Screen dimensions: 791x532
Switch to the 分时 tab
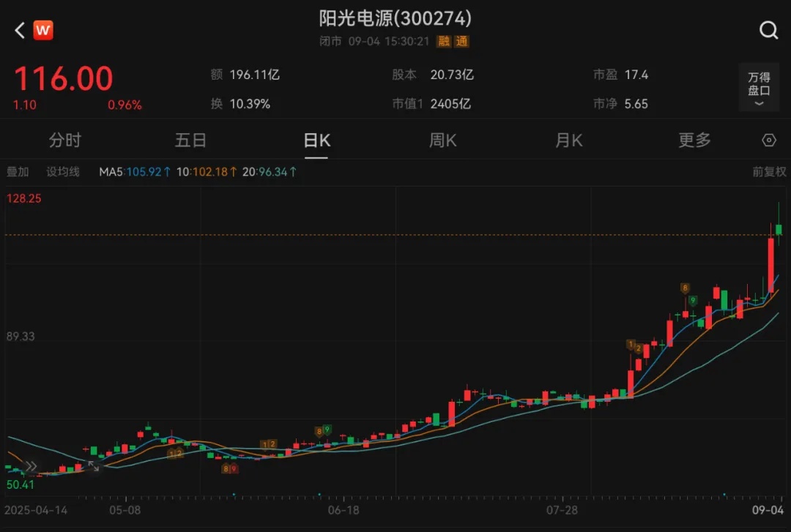click(65, 141)
